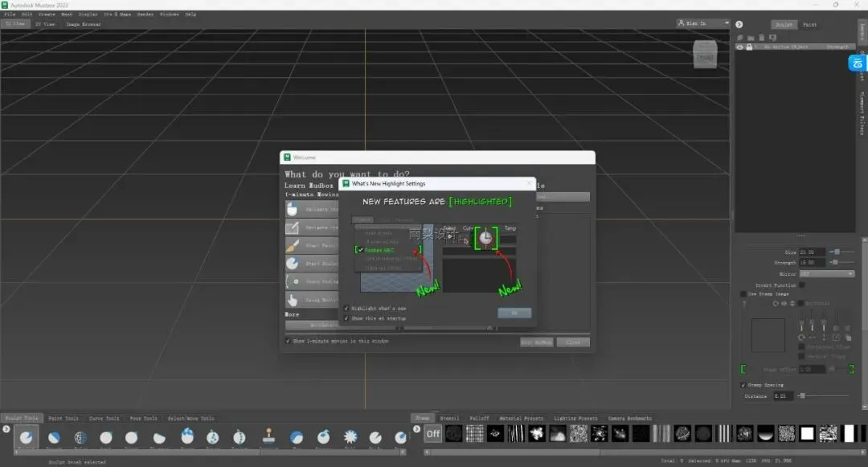Switch to the Paint Tools tab
This screenshot has height=467, width=868.
62,419
